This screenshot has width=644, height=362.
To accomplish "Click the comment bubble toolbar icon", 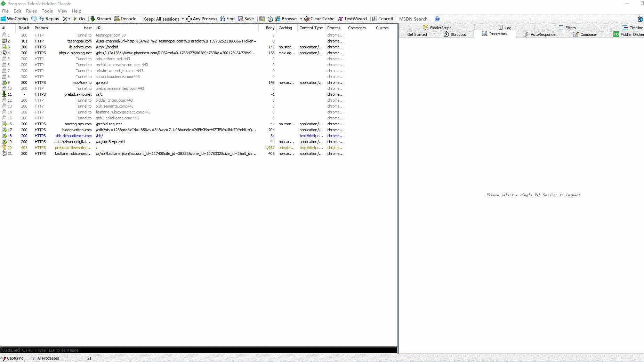I will [34, 19].
